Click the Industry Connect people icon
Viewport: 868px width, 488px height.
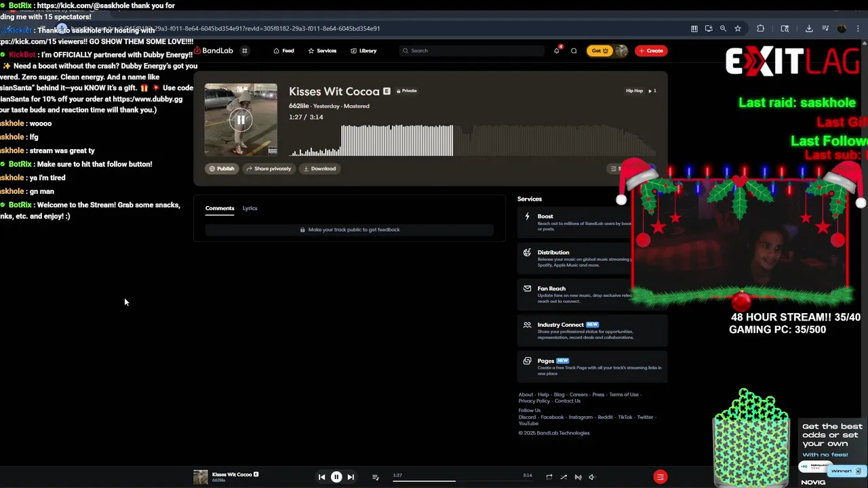(527, 325)
